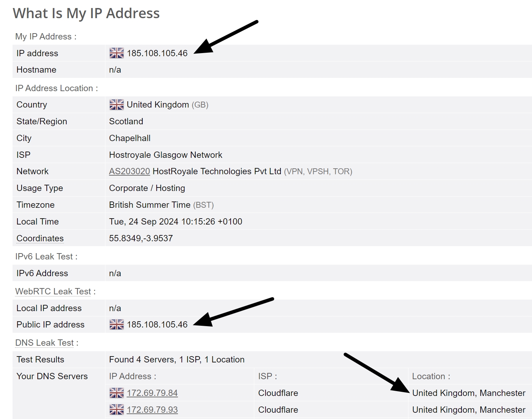Click the UK flag beside Public IP address

[117, 324]
